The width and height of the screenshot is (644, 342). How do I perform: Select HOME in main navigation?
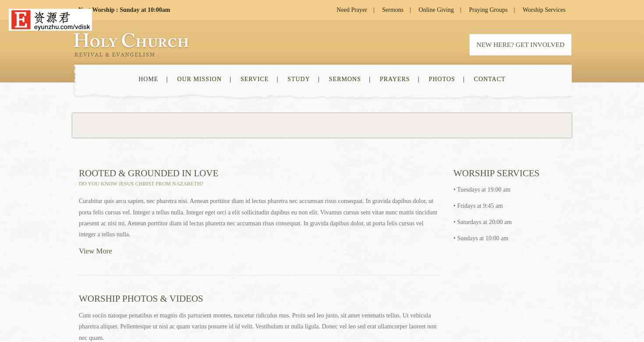[148, 79]
